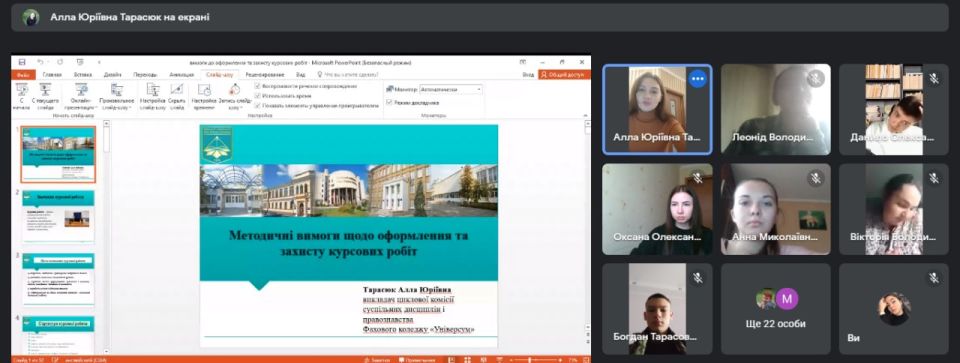The height and width of the screenshot is (363, 960).
Task: Click the 'Настройка слайд-шоу' icon
Action: pos(152,95)
